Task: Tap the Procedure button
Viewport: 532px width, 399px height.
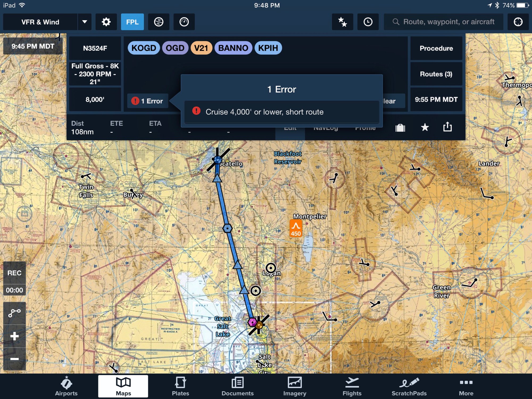Action: click(x=436, y=48)
